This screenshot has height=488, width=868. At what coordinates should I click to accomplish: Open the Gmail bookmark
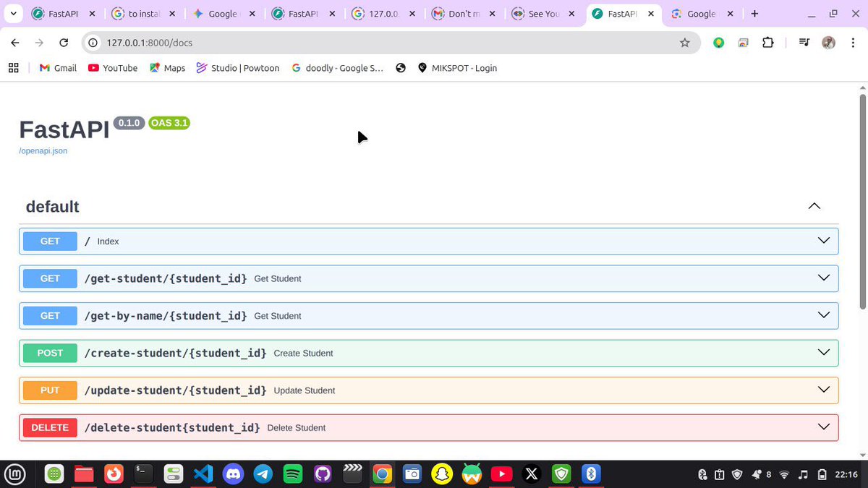(x=57, y=68)
